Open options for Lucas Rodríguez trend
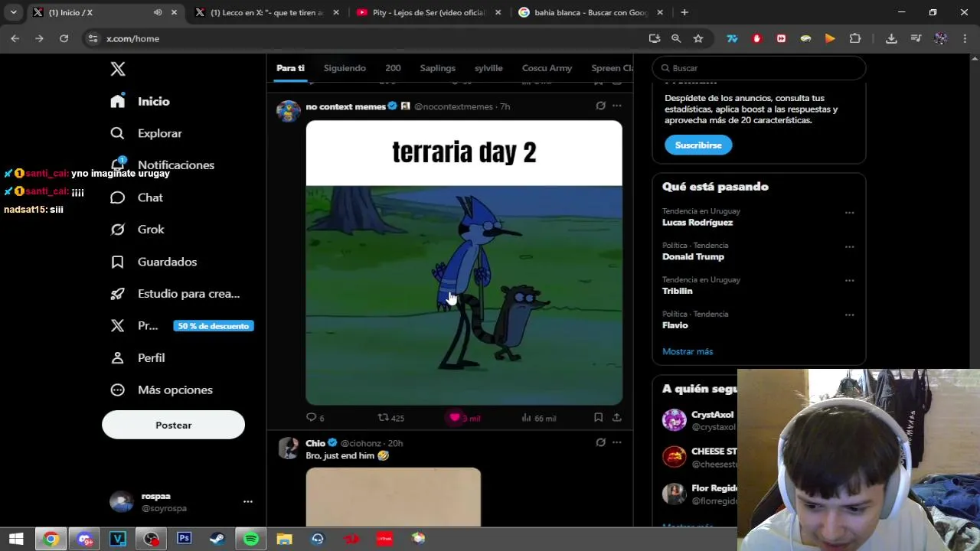The image size is (980, 551). pyautogui.click(x=849, y=213)
